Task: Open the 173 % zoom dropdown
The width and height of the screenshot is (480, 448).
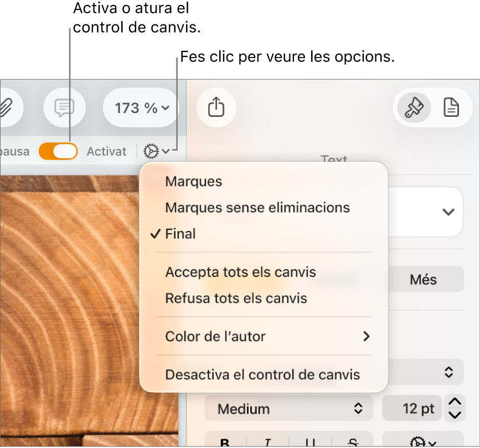Action: (141, 108)
